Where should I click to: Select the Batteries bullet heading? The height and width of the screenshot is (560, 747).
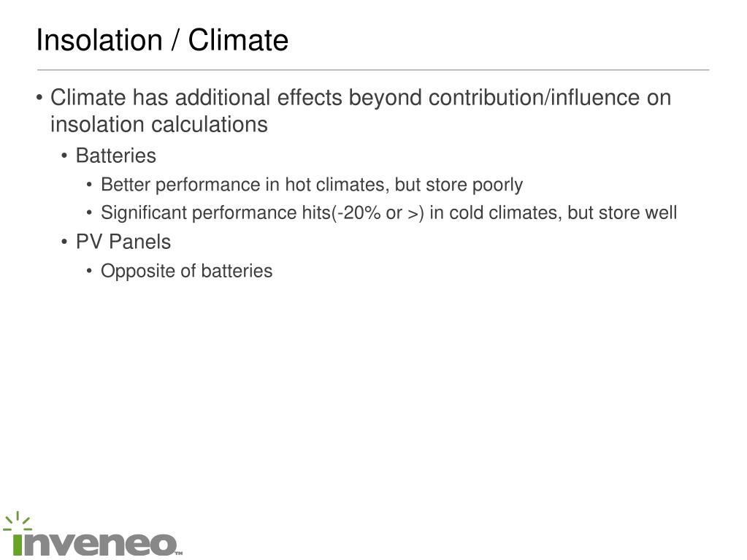point(116,156)
